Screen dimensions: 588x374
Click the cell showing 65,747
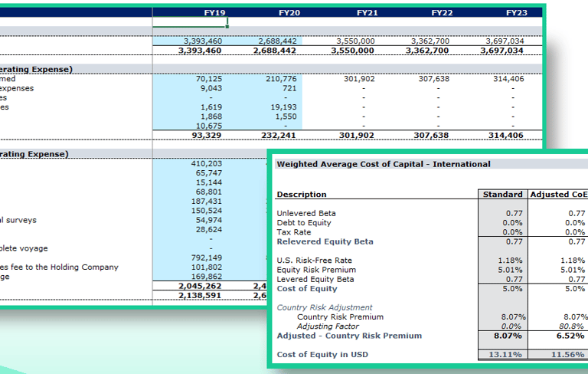coord(209,173)
